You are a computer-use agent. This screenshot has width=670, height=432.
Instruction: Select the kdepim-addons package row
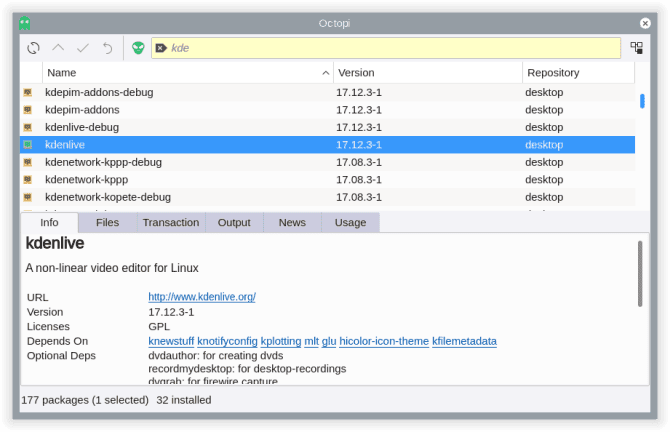pyautogui.click(x=327, y=110)
